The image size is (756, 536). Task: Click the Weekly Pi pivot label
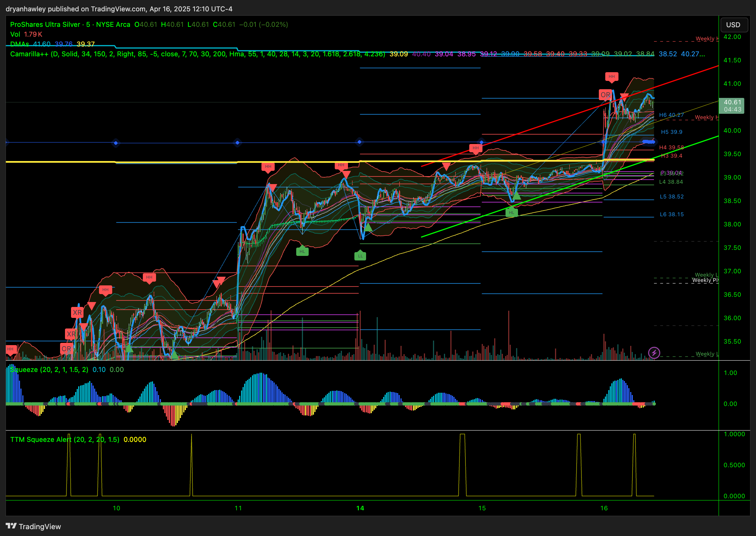705,280
